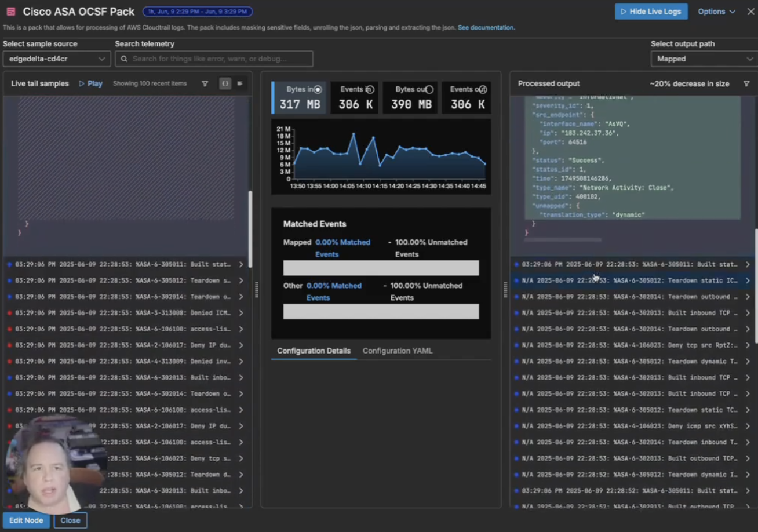Screen dimensions: 758x532
Task: Click the search magnifier in Search telemetry
Action: [x=123, y=59]
